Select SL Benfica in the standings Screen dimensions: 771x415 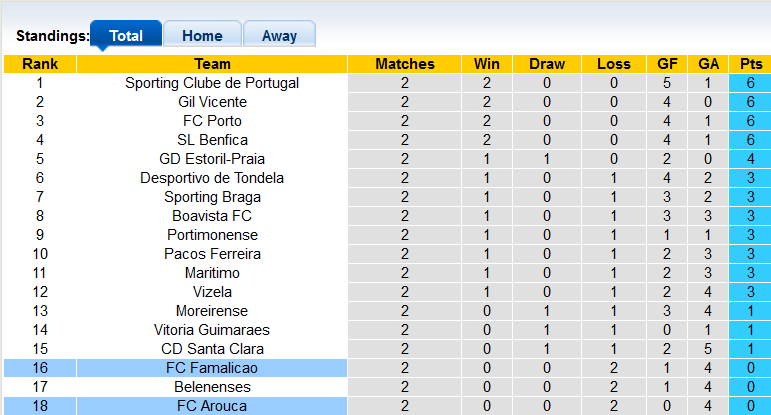click(212, 140)
